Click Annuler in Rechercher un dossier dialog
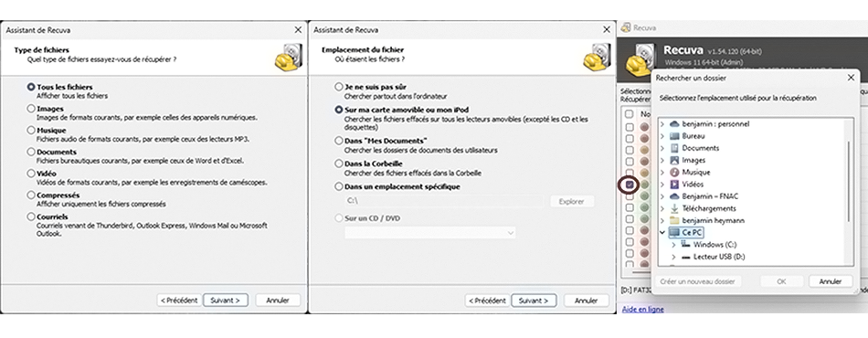The image size is (868, 338). coord(831,281)
